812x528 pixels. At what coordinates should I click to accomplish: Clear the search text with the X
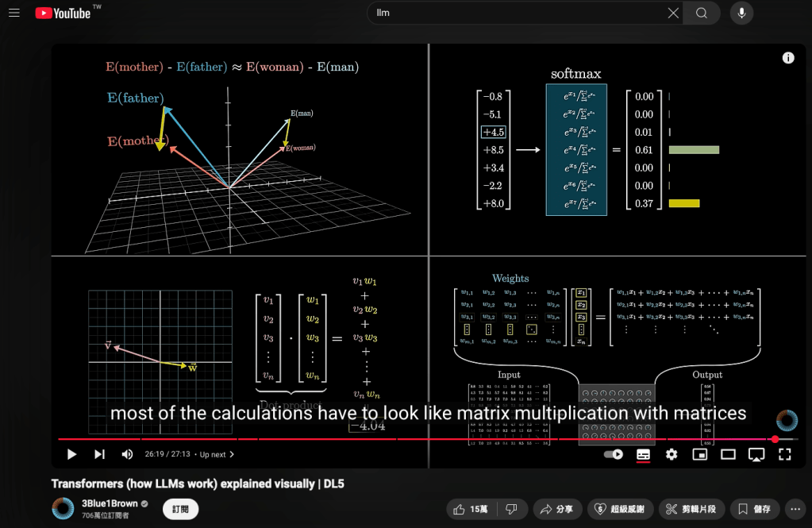[x=673, y=13]
